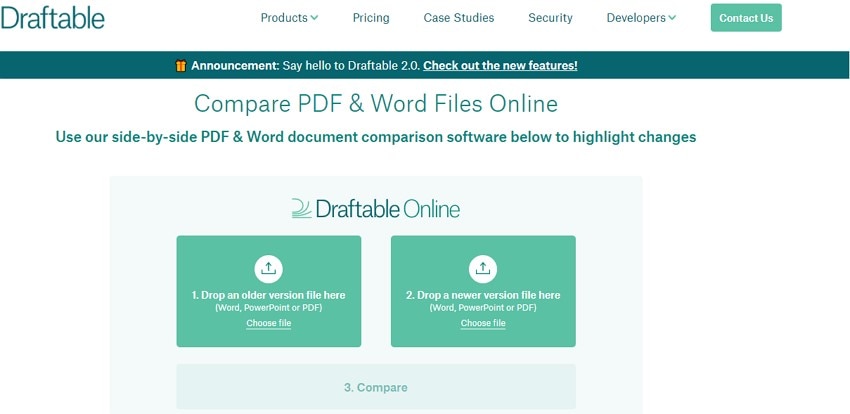Click the upload icon in the older version box
This screenshot has height=414, width=850.
pyautogui.click(x=268, y=269)
